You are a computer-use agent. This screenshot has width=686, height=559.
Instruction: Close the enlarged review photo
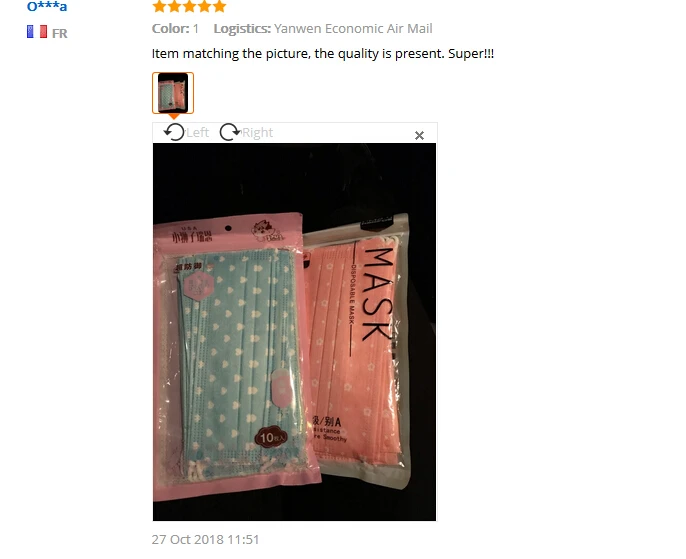(419, 136)
